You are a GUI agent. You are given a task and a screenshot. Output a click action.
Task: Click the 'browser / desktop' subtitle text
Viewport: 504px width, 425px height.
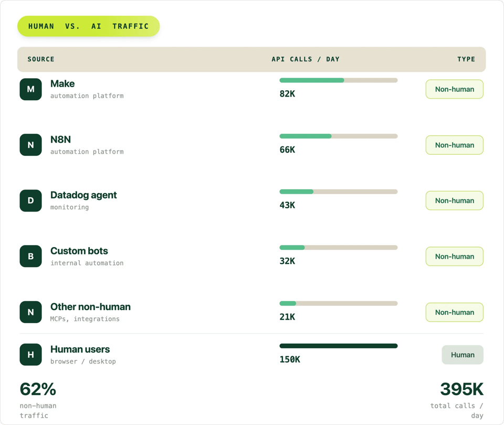83,362
